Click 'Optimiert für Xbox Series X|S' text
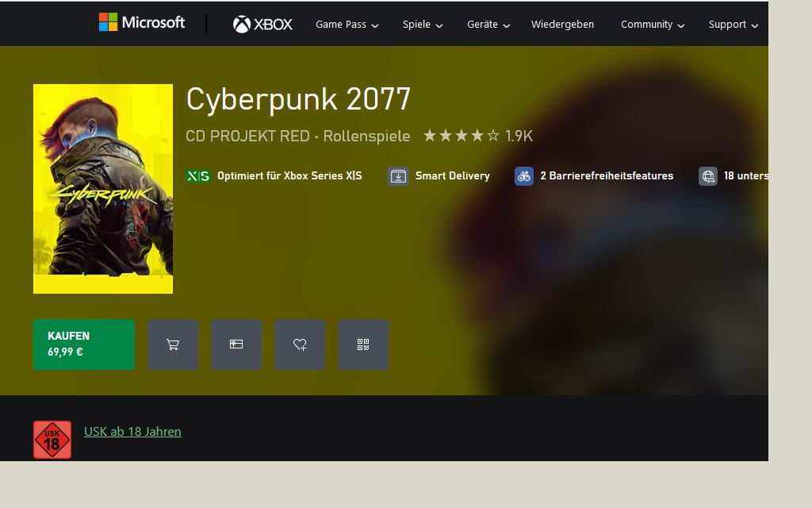This screenshot has height=508, width=812. pos(289,175)
